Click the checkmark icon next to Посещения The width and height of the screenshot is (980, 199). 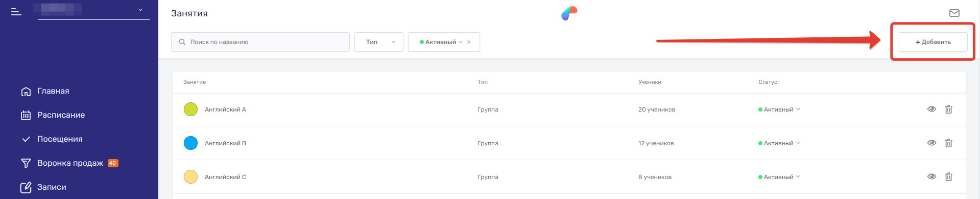[26, 139]
